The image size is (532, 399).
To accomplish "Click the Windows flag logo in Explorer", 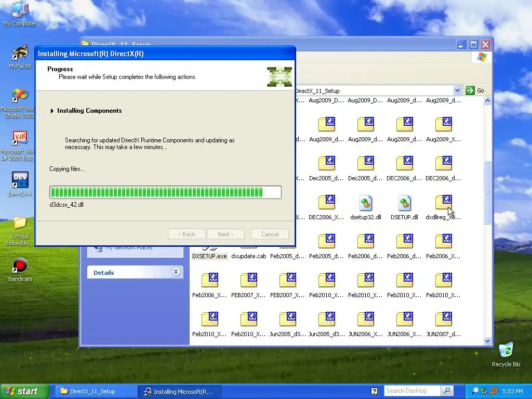I will pos(482,57).
